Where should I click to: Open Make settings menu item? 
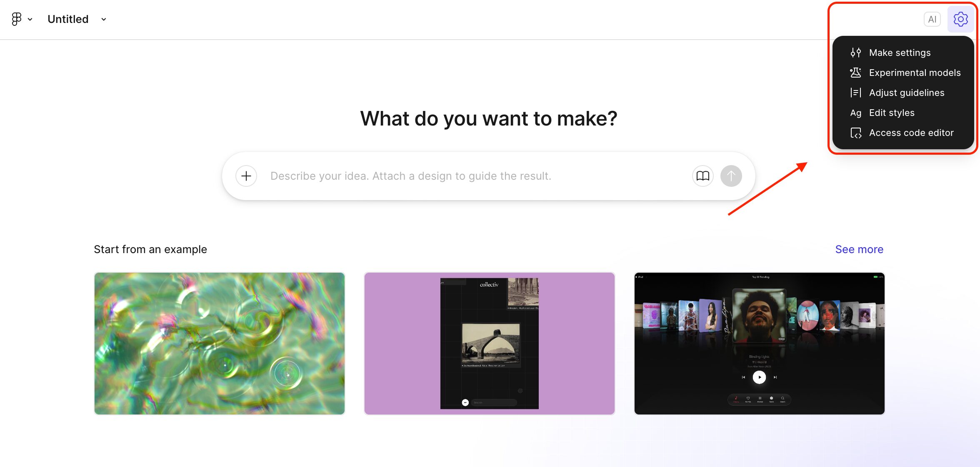(900, 53)
